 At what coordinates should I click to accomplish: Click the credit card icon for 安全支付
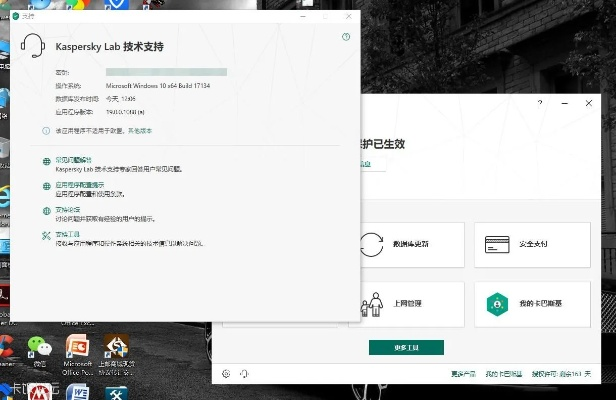(497, 244)
